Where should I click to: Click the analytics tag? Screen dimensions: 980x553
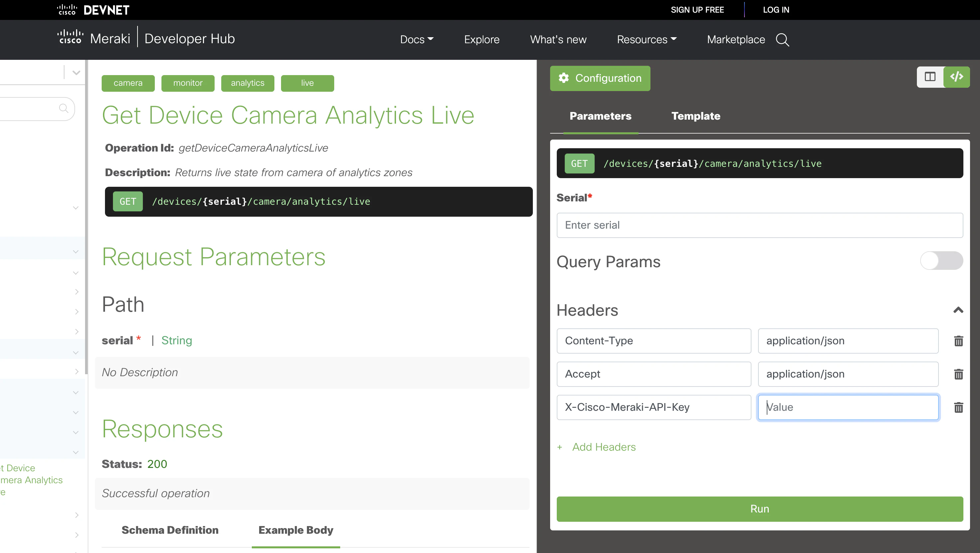(x=247, y=83)
